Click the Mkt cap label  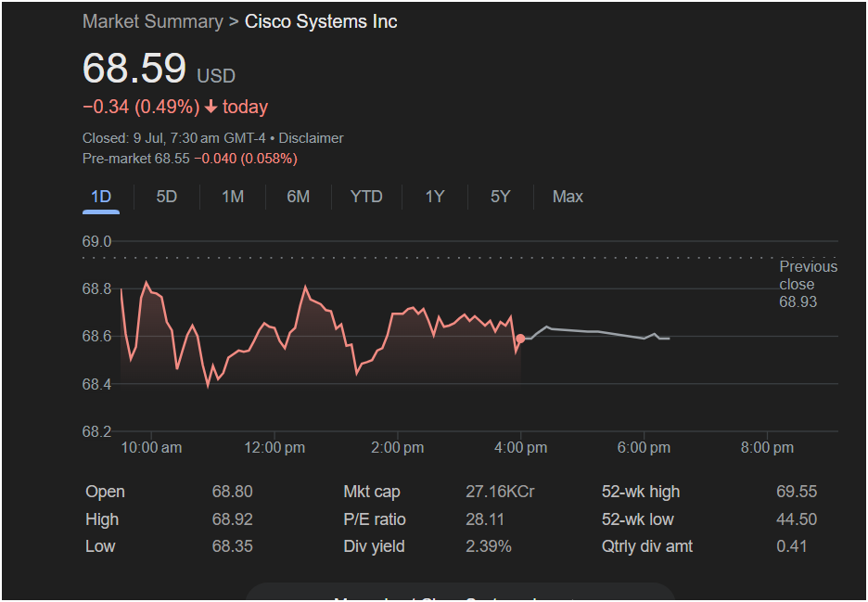pos(372,492)
